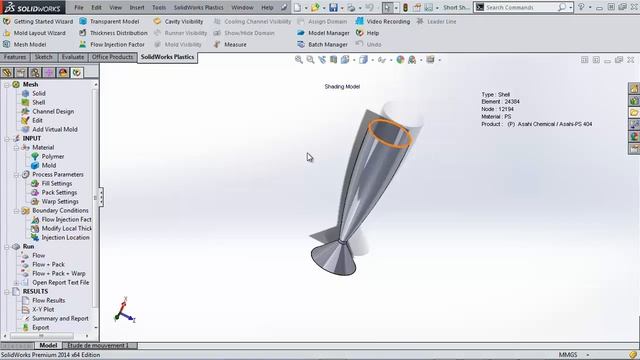
Task: Switch to the Sketch tab
Action: point(44,57)
